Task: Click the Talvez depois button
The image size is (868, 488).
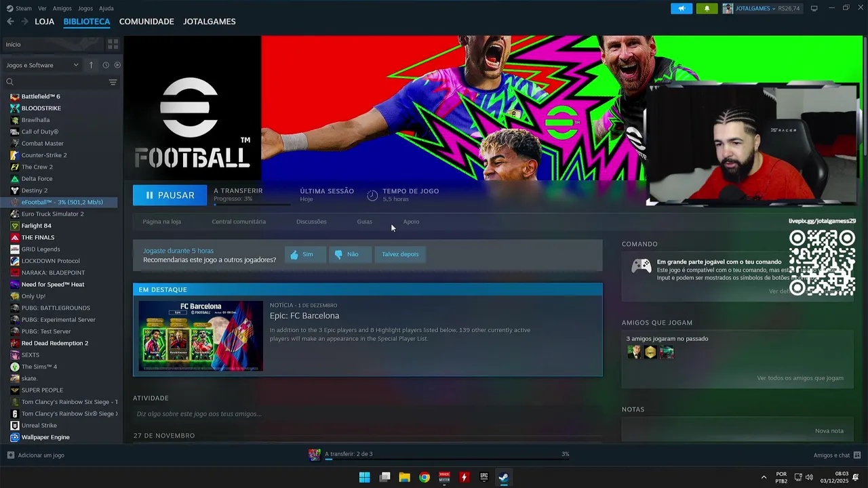Action: pos(400,254)
